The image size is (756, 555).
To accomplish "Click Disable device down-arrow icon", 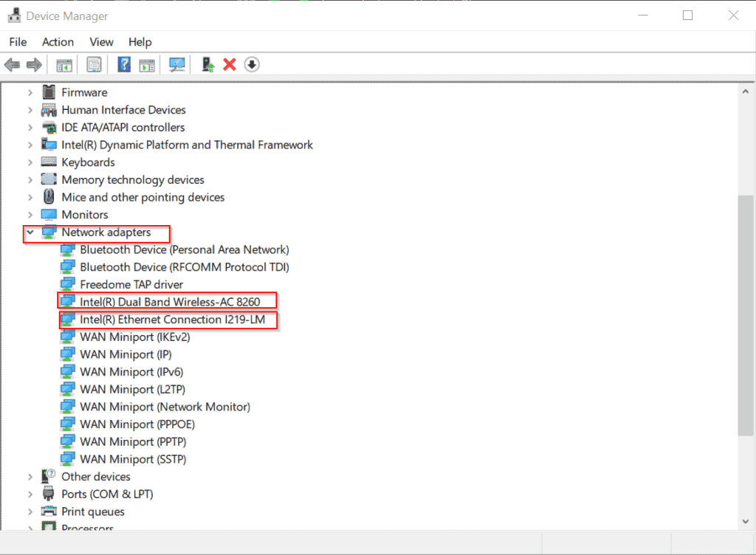I will coord(252,64).
